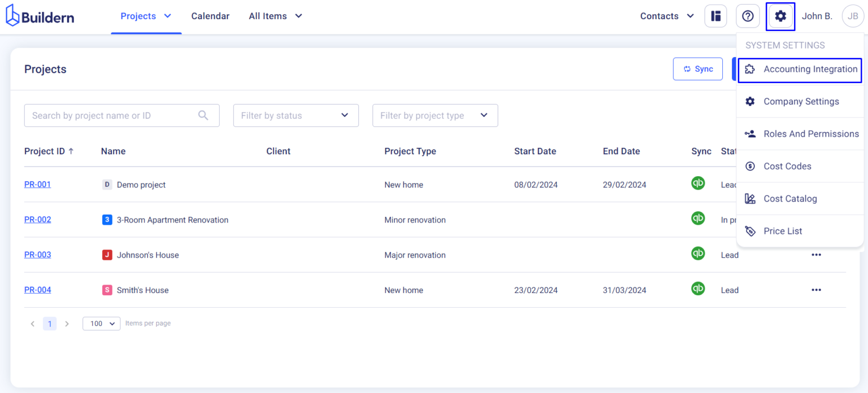Select the Company Settings gear icon
868x393 pixels.
pyautogui.click(x=750, y=101)
